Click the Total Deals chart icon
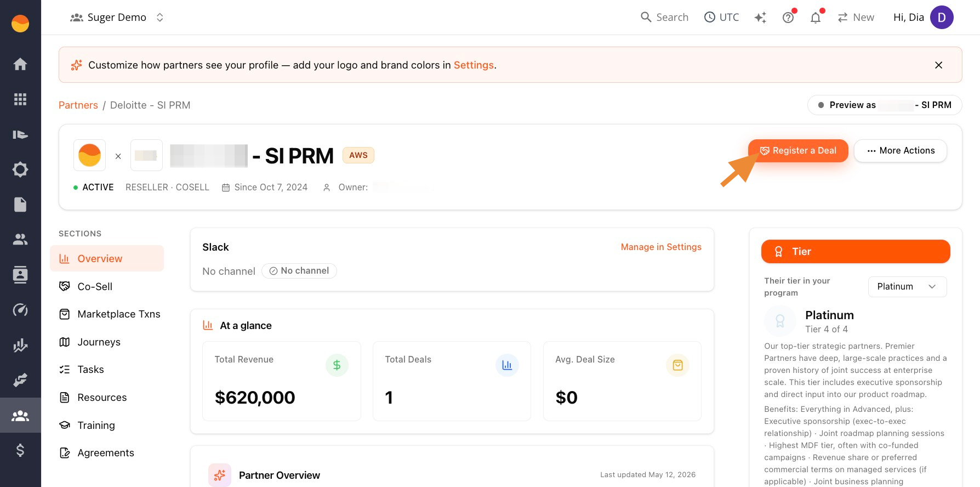This screenshot has height=487, width=980. tap(507, 365)
